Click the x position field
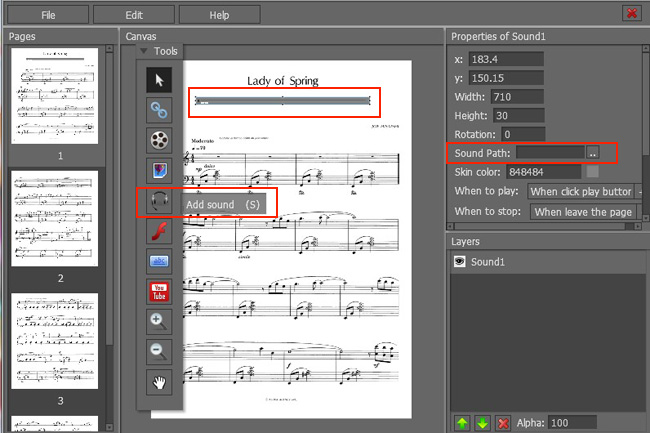This screenshot has width=650, height=433. pos(506,59)
